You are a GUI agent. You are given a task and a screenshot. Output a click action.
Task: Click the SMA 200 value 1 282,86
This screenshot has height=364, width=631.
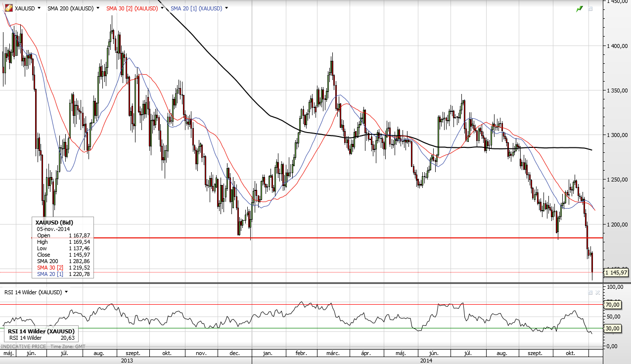pyautogui.click(x=79, y=261)
